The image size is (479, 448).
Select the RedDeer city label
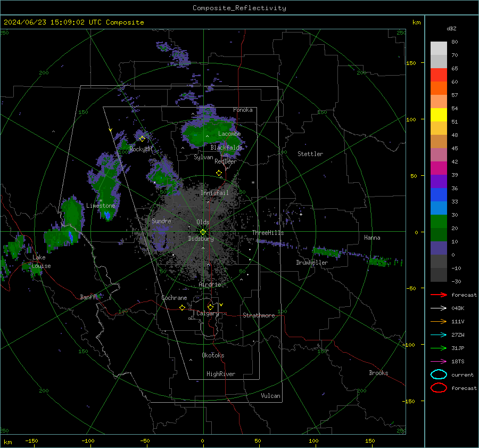[x=226, y=161]
